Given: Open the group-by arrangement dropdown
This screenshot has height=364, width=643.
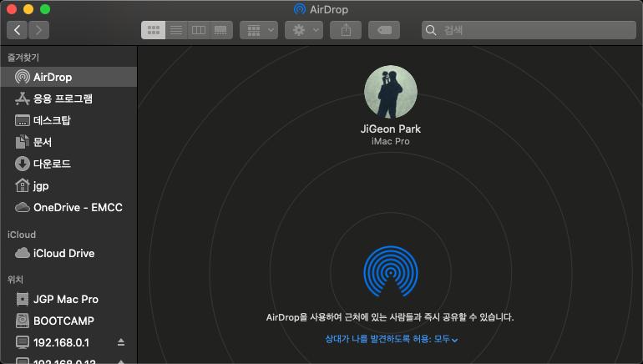Looking at the screenshot, I should (259, 30).
